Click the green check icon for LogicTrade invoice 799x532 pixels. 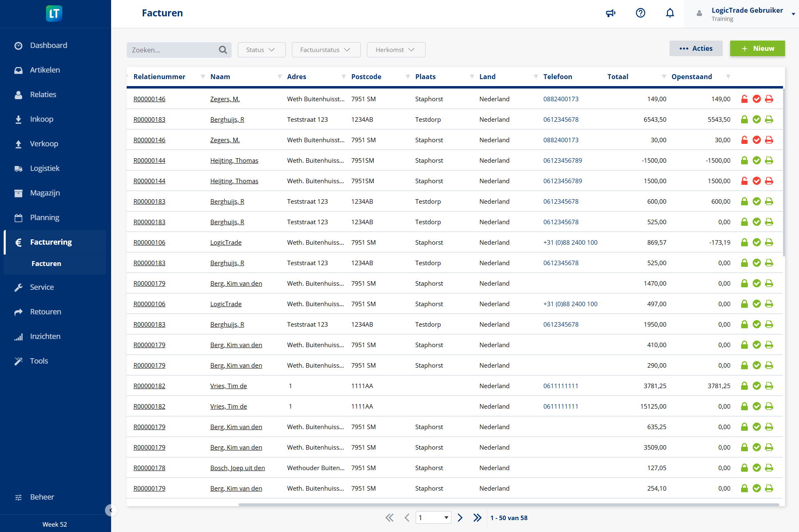pyautogui.click(x=757, y=242)
